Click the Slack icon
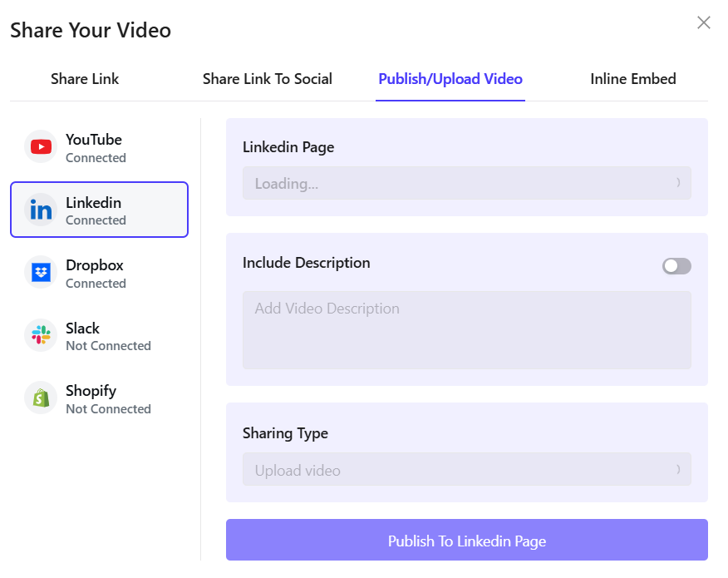 [x=40, y=335]
